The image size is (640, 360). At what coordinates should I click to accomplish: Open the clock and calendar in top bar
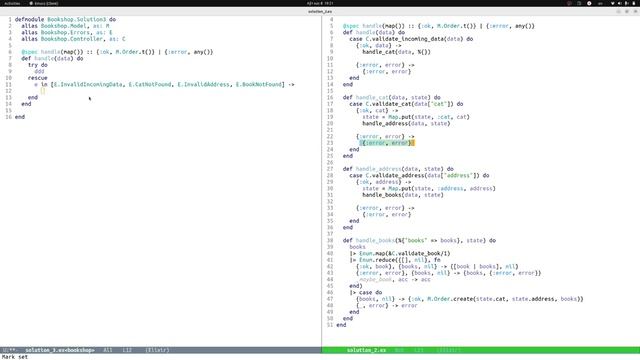pos(320,3)
